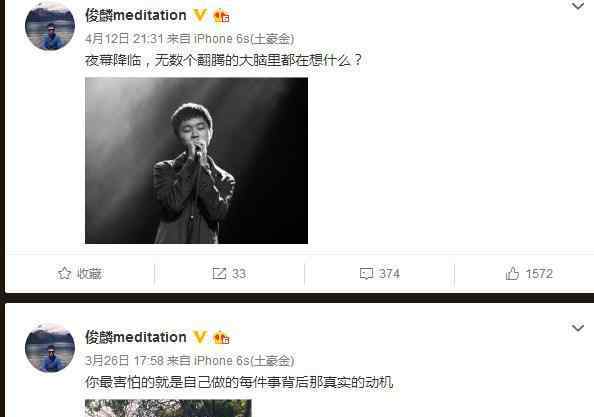The width and height of the screenshot is (594, 417).
Task: Click the orange V verified badge in first post
Action: (200, 15)
